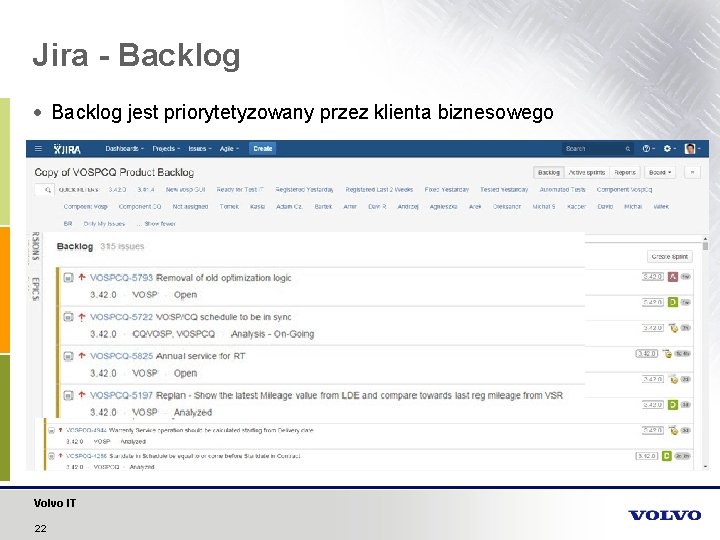720x540 pixels.
Task: Open the Dashboards dropdown menu
Action: coord(124,149)
